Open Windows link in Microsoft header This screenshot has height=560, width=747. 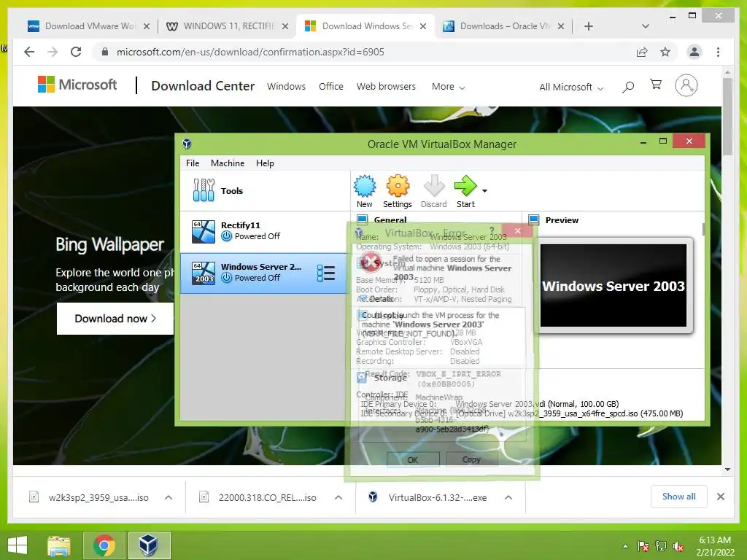click(x=286, y=86)
